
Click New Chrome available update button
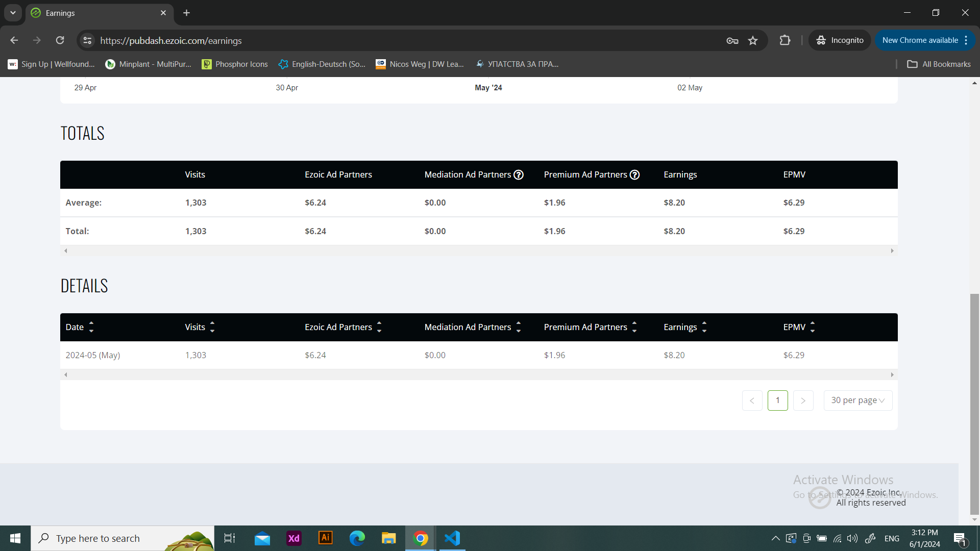pos(920,40)
